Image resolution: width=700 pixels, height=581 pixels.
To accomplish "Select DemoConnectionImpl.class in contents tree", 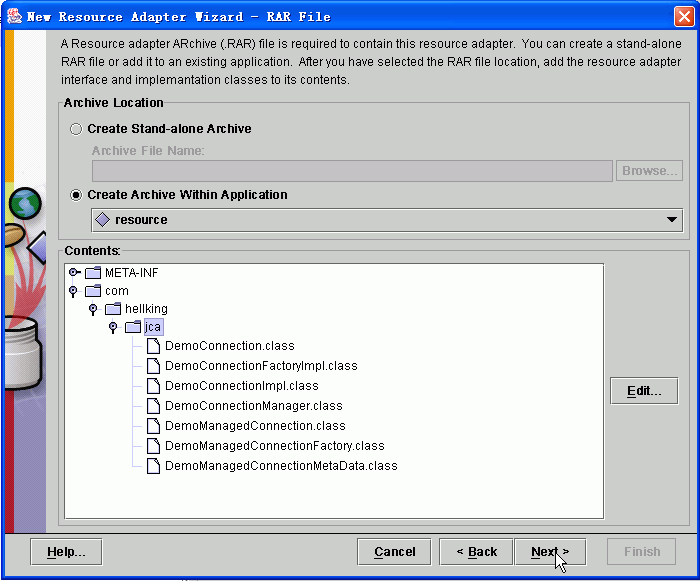I will click(x=242, y=386).
